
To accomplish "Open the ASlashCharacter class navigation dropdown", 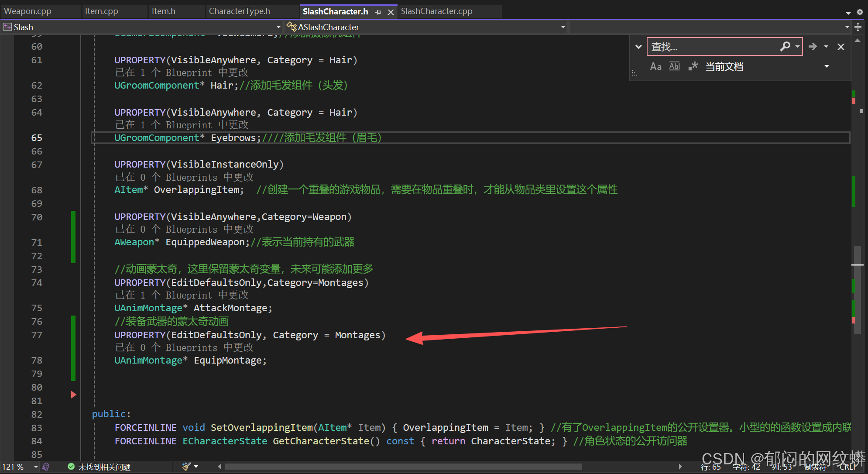I will tap(563, 27).
